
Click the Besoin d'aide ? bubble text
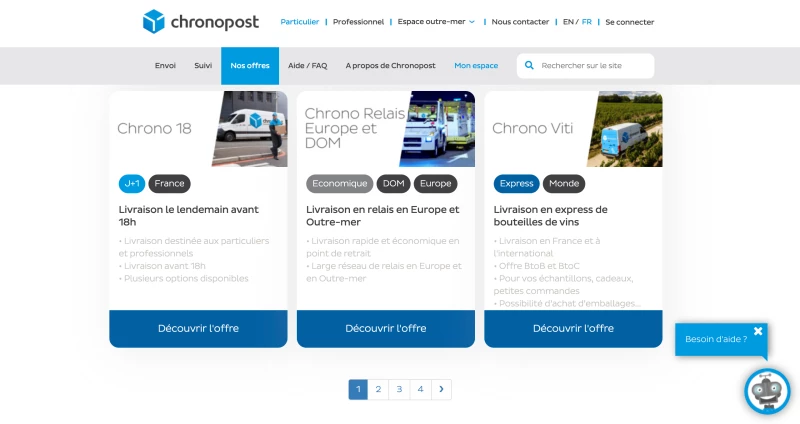(716, 339)
